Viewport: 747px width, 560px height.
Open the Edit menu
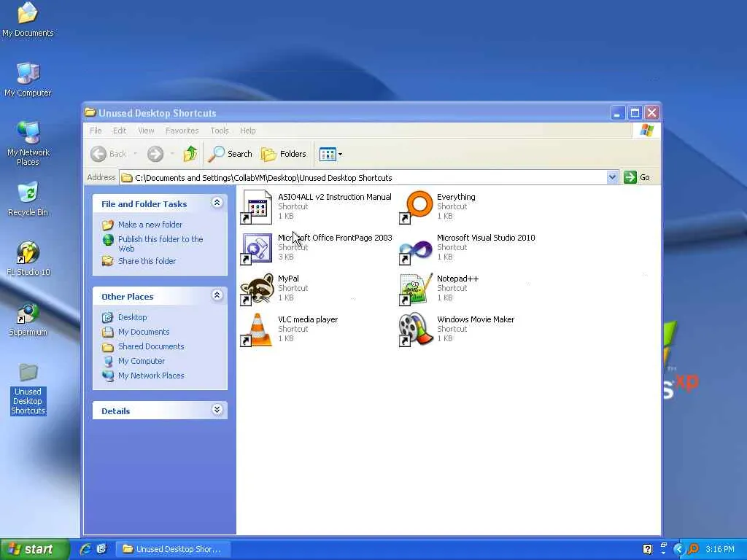(120, 131)
